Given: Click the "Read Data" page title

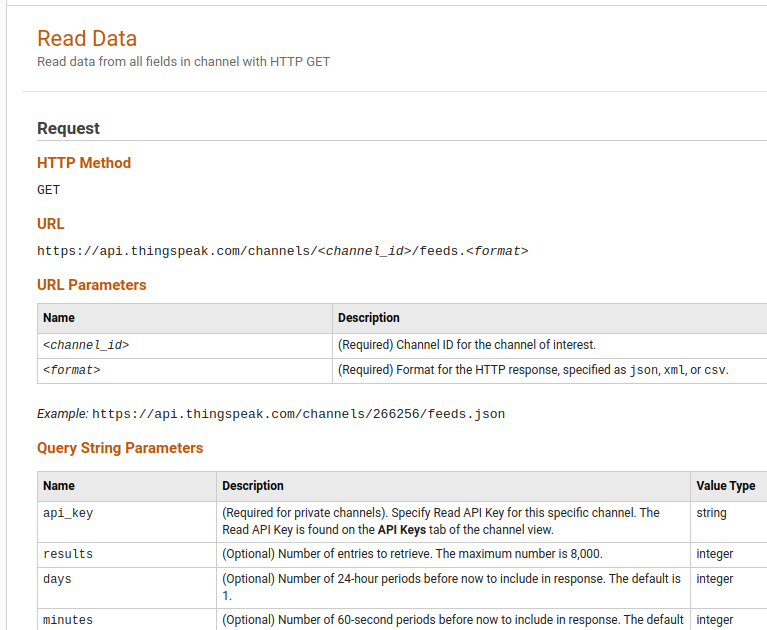Looking at the screenshot, I should click(87, 38).
